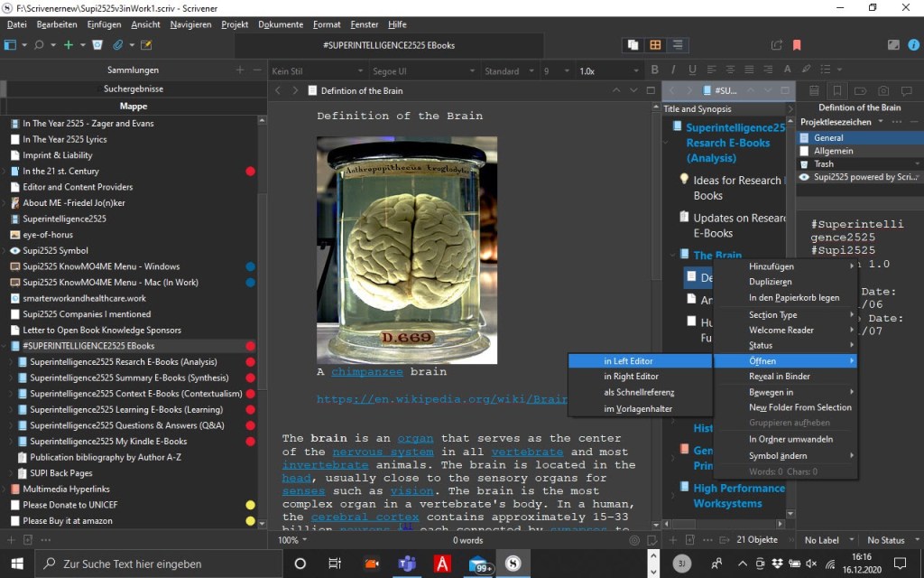The height and width of the screenshot is (578, 924).
Task: Click the cerebral cortex link in the text
Action: [x=358, y=517]
